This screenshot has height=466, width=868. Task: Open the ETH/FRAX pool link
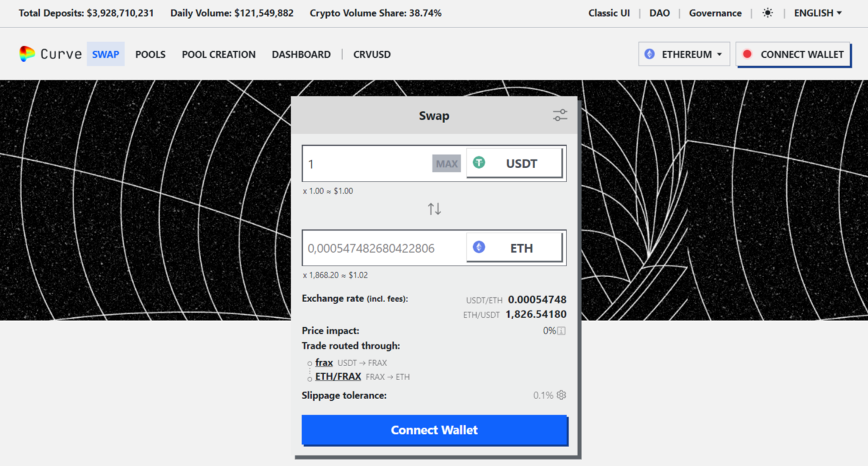pos(338,376)
